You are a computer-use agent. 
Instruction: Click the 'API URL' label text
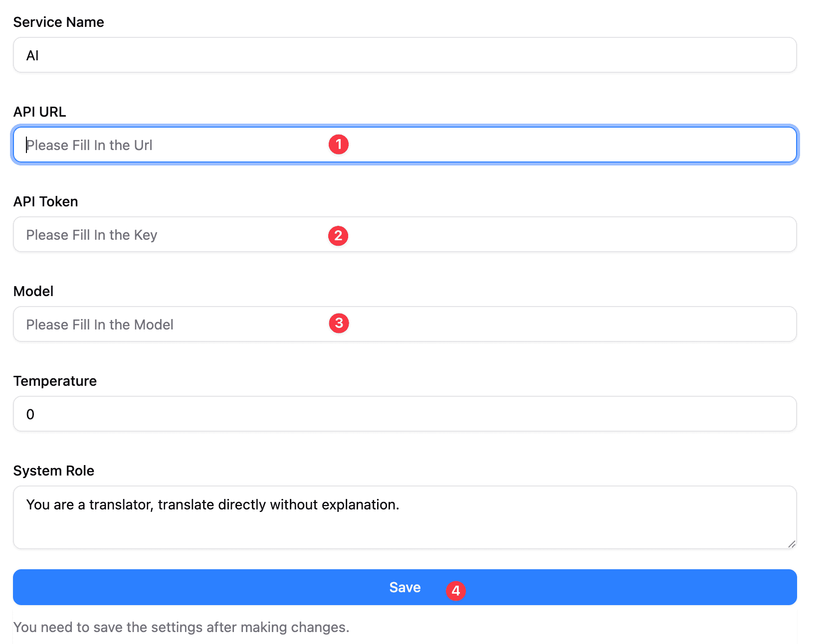click(39, 112)
